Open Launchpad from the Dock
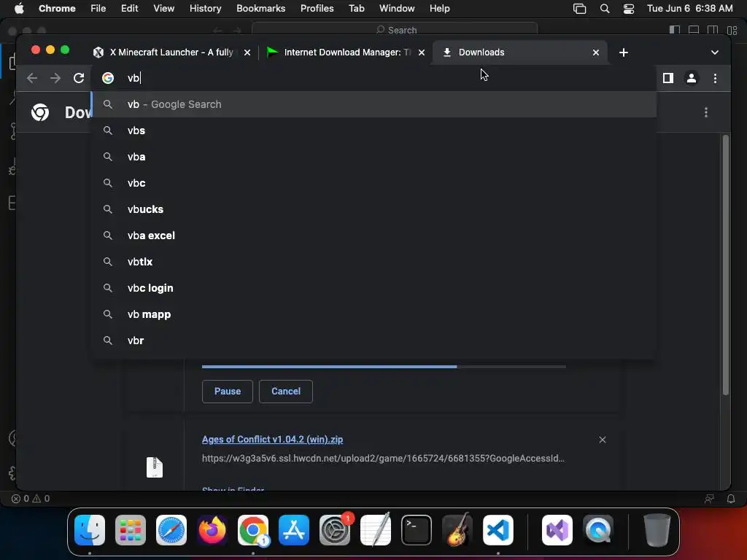 [x=131, y=530]
